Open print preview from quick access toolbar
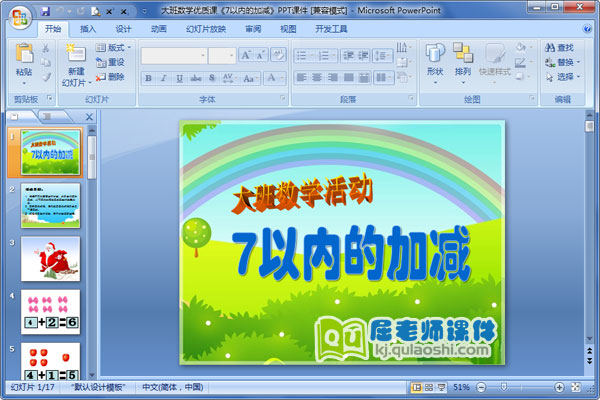The width and height of the screenshot is (600, 400). click(x=95, y=11)
